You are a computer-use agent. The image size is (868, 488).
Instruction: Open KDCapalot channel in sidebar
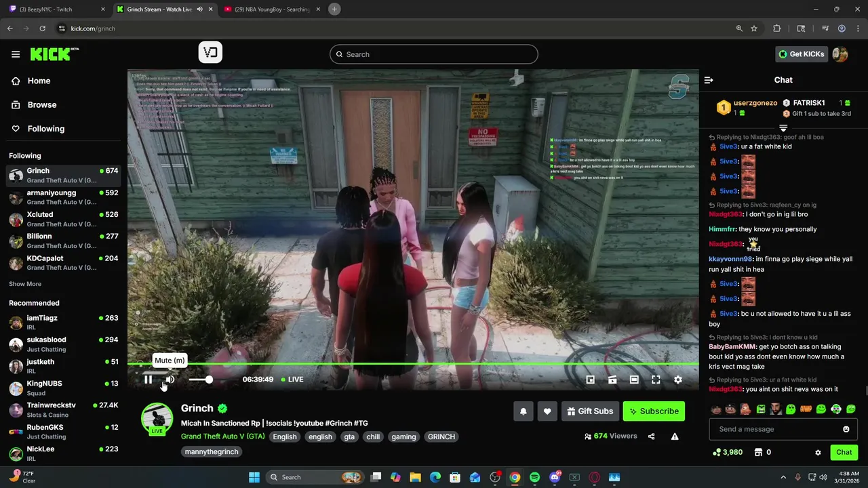coord(64,262)
